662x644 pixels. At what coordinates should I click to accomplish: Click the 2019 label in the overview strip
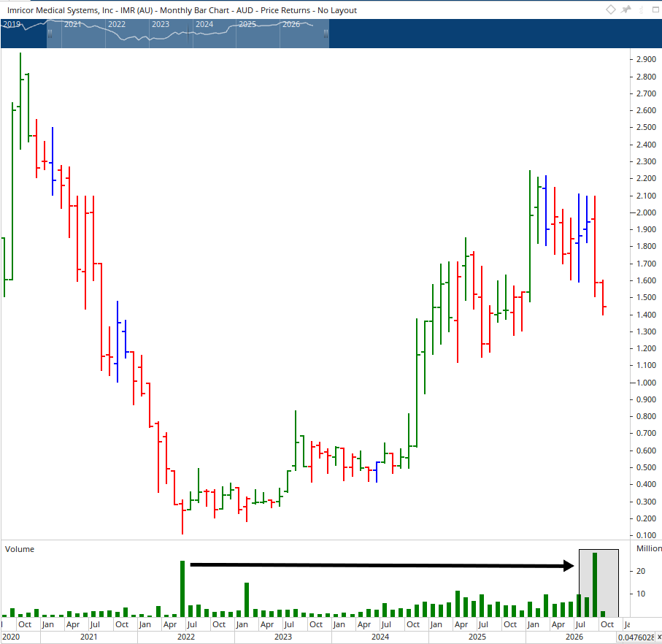pyautogui.click(x=12, y=24)
